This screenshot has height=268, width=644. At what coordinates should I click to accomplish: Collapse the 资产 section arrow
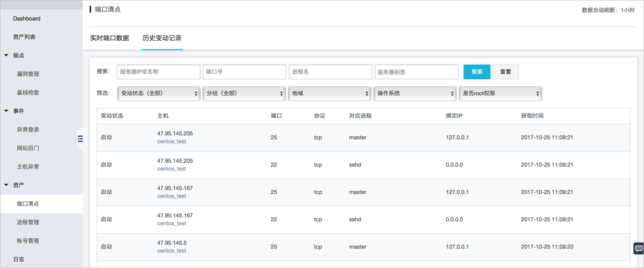tap(7, 185)
